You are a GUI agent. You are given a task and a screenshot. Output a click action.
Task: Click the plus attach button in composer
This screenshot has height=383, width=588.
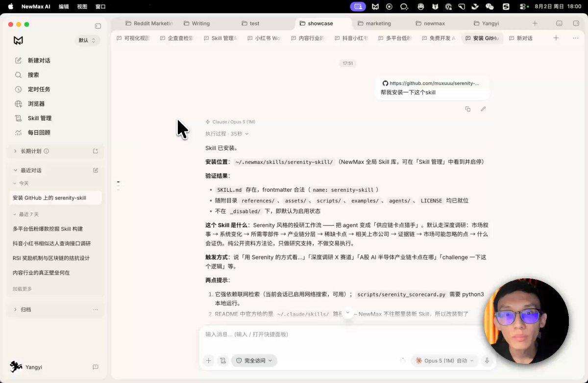pos(208,360)
